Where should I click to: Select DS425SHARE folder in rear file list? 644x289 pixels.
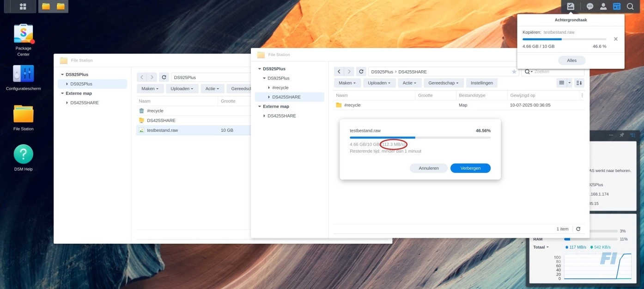tap(193, 120)
